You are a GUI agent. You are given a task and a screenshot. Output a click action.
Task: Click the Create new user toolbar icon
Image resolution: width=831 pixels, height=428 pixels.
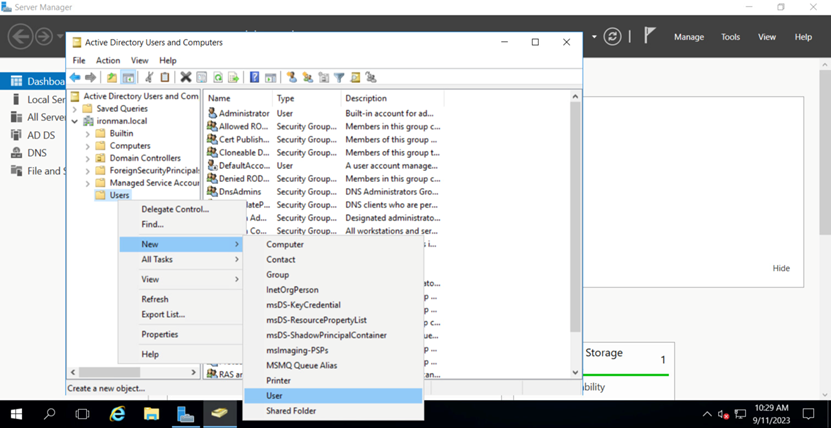[x=291, y=78]
